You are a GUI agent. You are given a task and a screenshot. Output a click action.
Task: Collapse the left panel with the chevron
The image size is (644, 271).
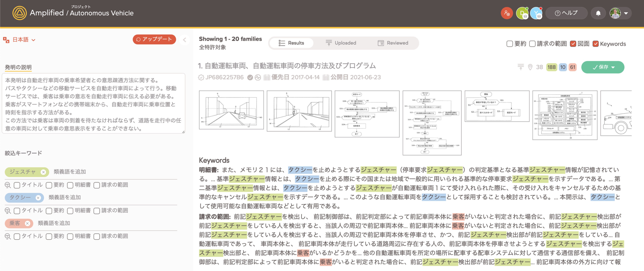[185, 40]
